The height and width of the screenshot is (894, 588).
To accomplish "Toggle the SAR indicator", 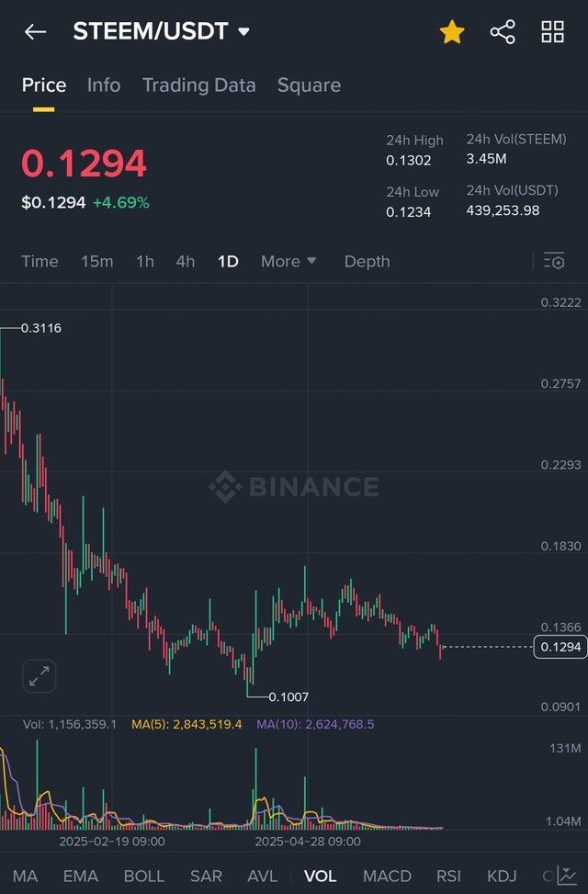I will click(206, 876).
